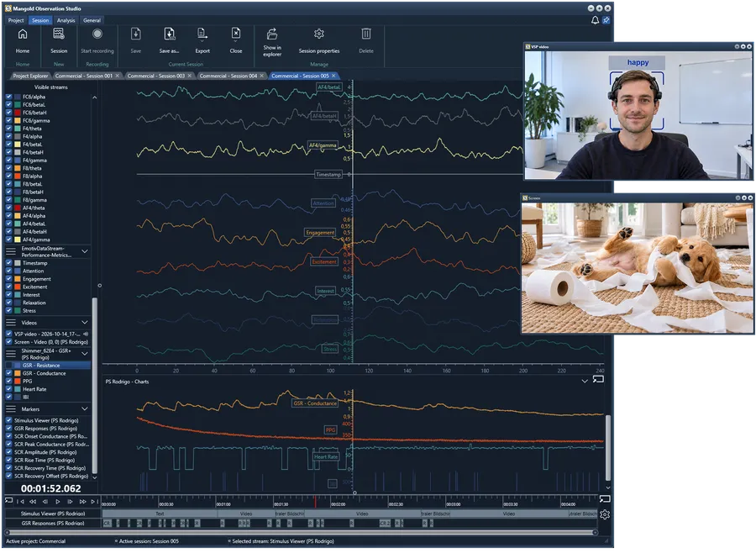This screenshot has width=756, height=553.
Task: Click the notification bell icon
Action: [x=595, y=20]
